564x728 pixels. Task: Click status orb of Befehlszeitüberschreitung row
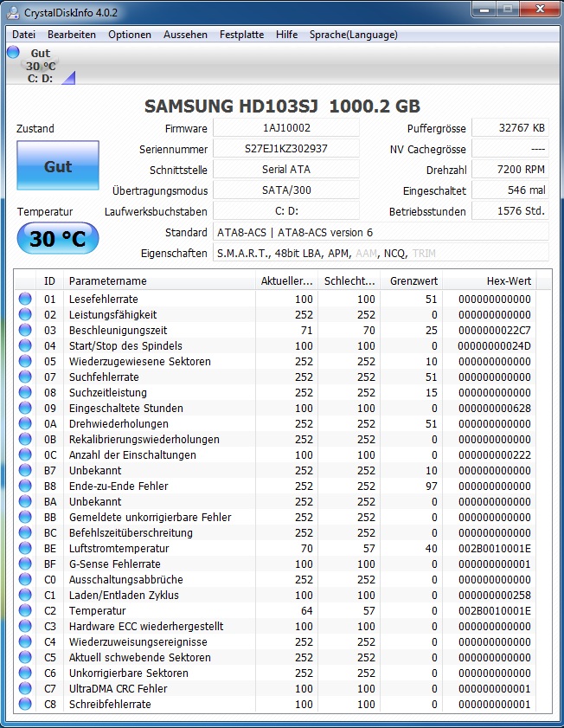tap(25, 532)
